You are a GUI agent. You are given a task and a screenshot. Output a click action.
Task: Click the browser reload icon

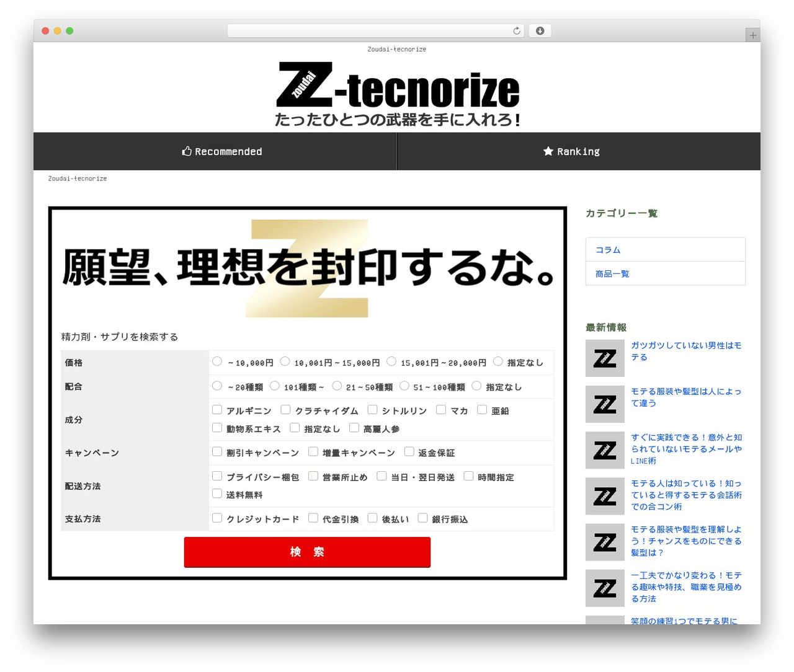[x=516, y=31]
